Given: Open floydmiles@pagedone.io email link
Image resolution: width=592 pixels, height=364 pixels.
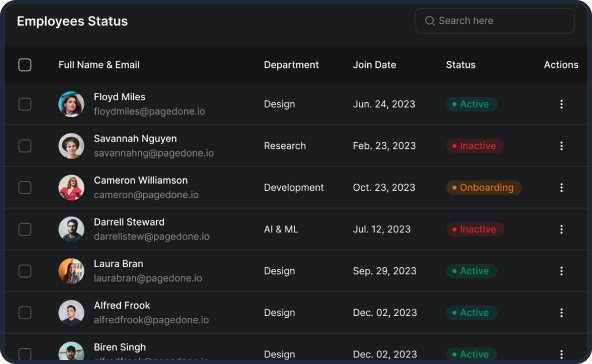Looking at the screenshot, I should 150,112.
